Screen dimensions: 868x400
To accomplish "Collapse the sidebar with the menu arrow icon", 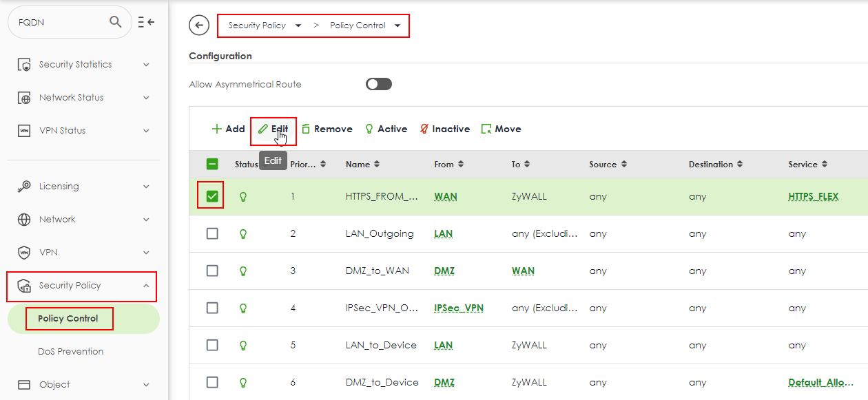I will (x=146, y=22).
